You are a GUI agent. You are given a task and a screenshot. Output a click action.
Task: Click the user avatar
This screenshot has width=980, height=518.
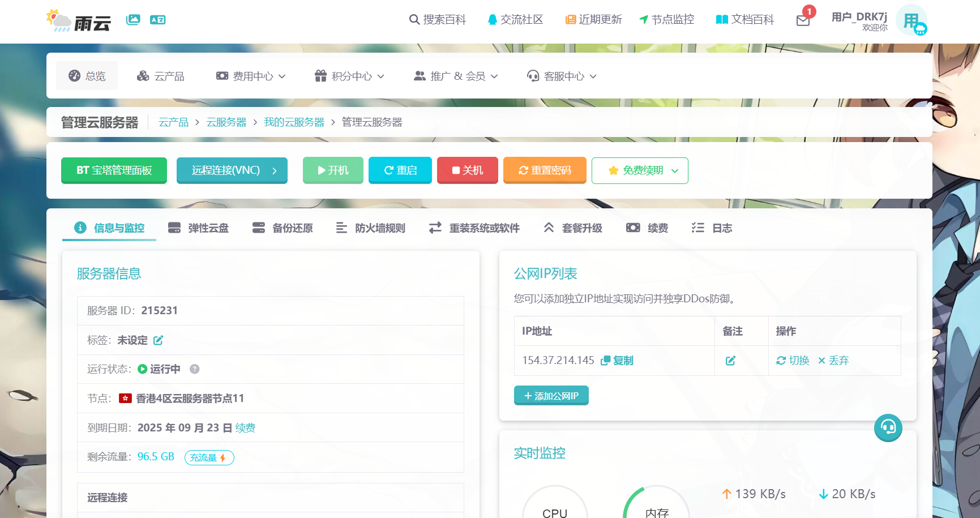911,20
